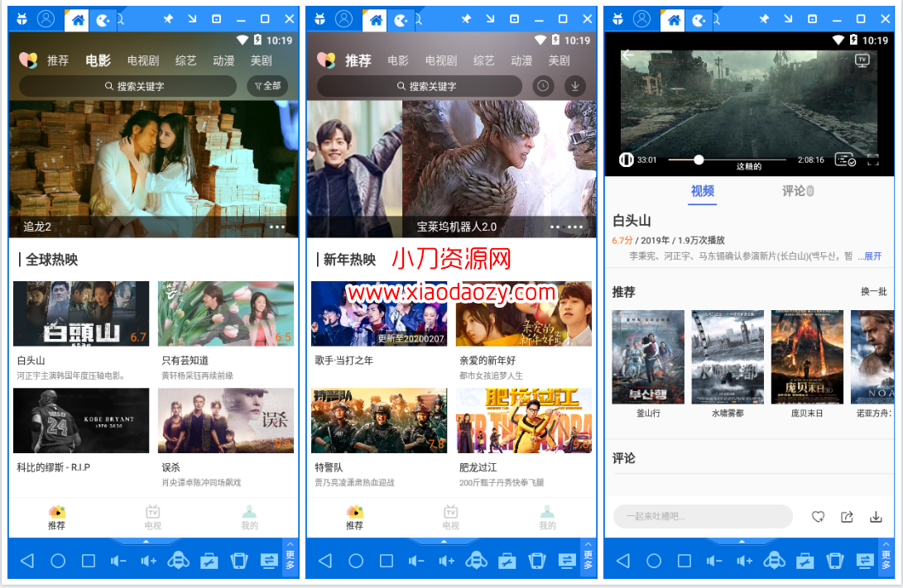Screen dimensions: 903x588
Task: Open the 庞贝末日 poster thumbnail
Action: (807, 357)
